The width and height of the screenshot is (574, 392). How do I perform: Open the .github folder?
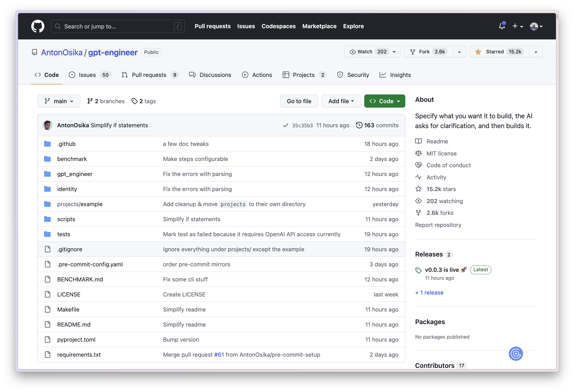66,144
